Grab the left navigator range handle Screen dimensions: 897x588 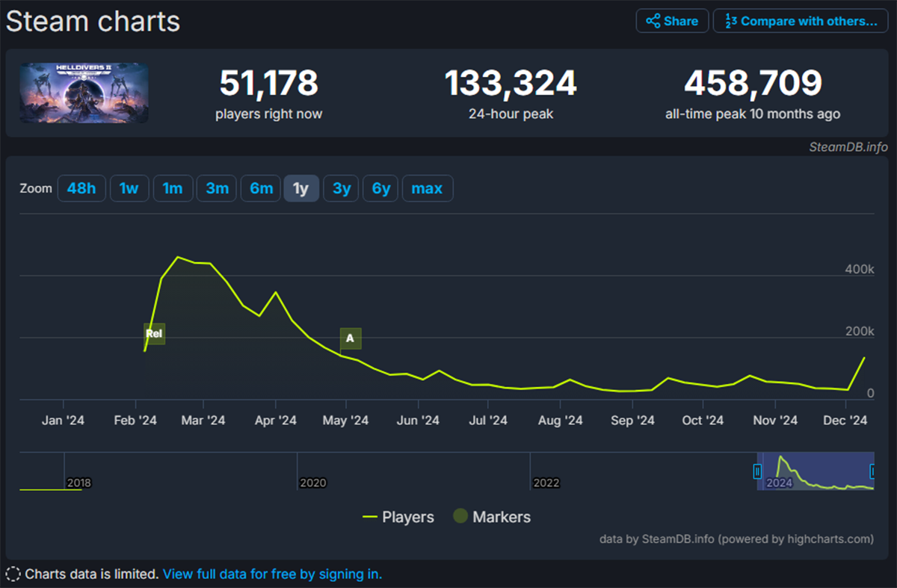(x=757, y=471)
